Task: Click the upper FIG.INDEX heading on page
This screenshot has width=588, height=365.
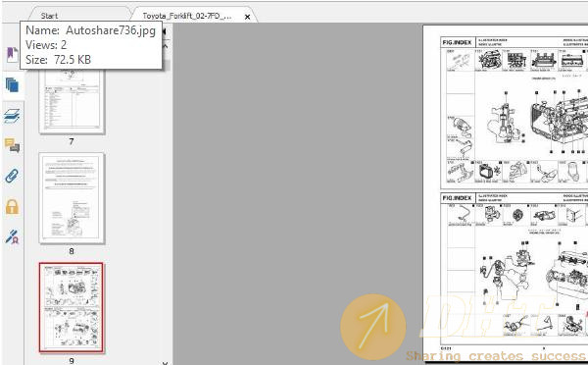Action: pos(457,42)
